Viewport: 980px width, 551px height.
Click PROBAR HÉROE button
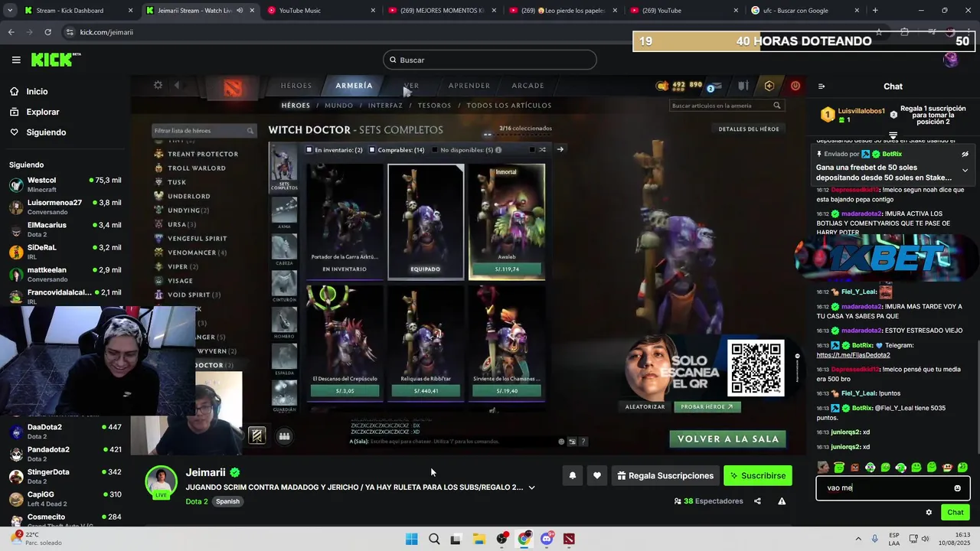(707, 407)
